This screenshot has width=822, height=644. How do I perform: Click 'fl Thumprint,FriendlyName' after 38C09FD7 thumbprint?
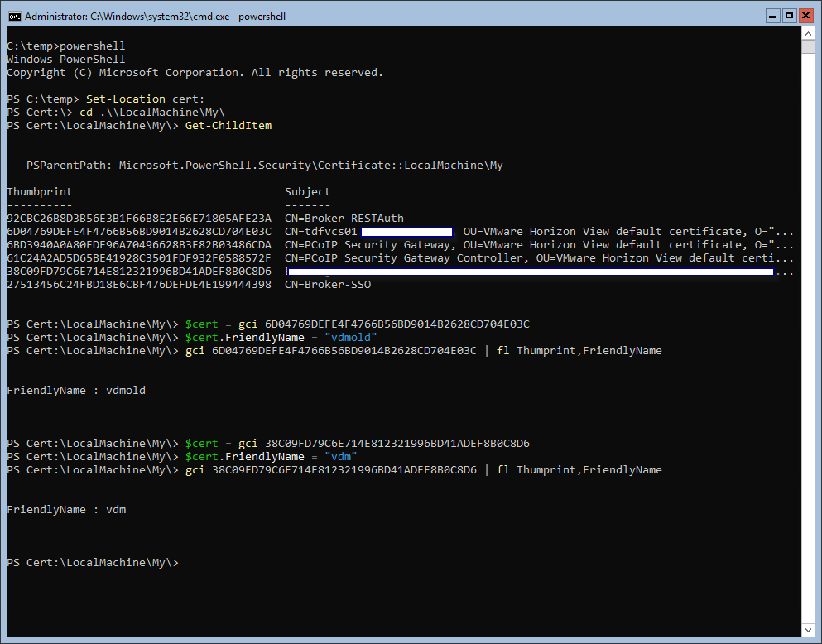[579, 470]
